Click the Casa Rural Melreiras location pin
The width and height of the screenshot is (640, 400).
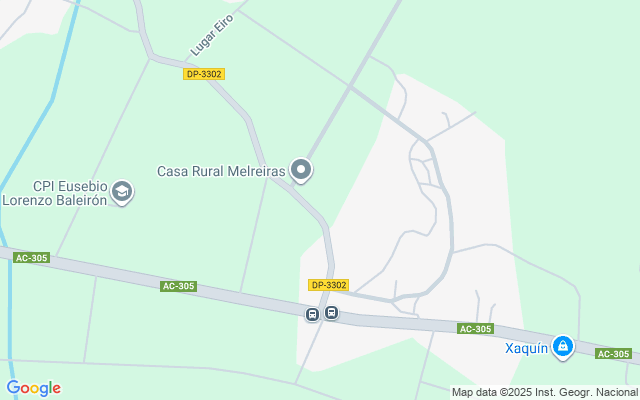[301, 170]
